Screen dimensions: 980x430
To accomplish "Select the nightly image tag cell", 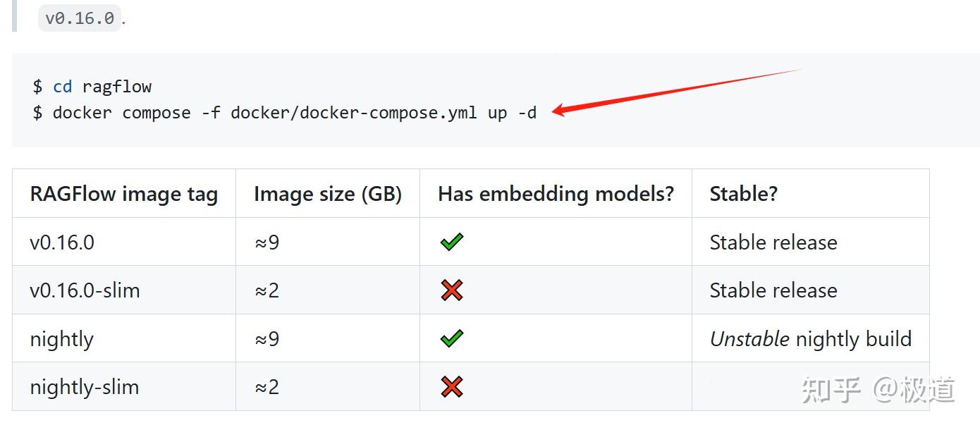I will [61, 339].
